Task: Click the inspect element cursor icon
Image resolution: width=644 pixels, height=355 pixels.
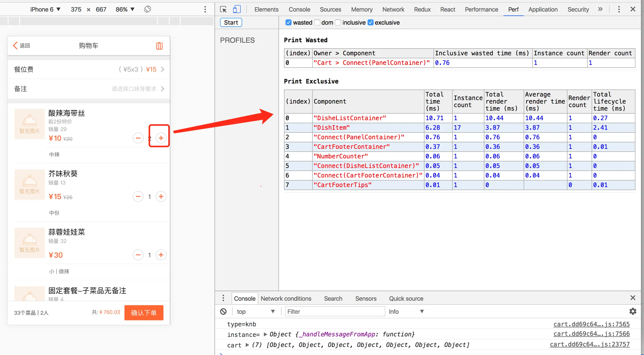Action: [x=223, y=10]
